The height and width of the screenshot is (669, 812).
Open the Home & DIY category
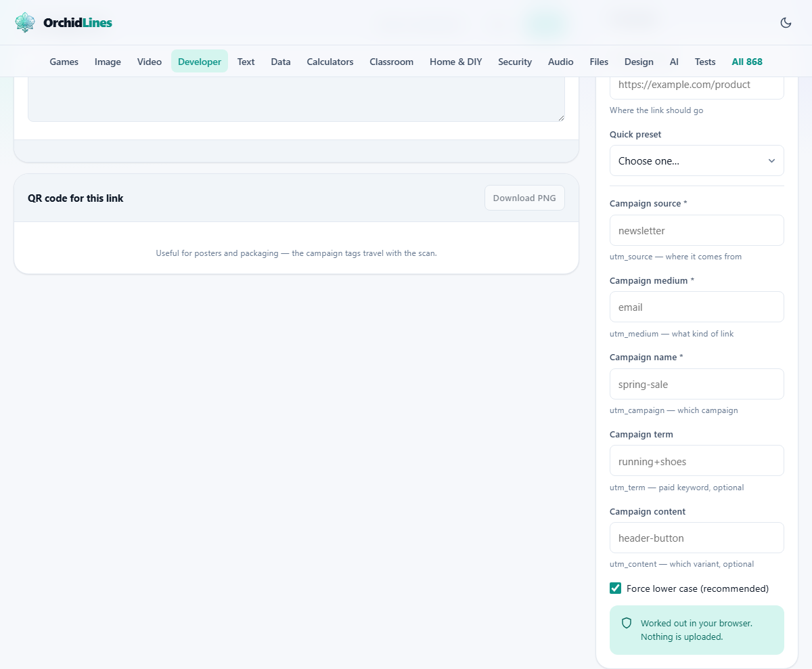click(456, 62)
